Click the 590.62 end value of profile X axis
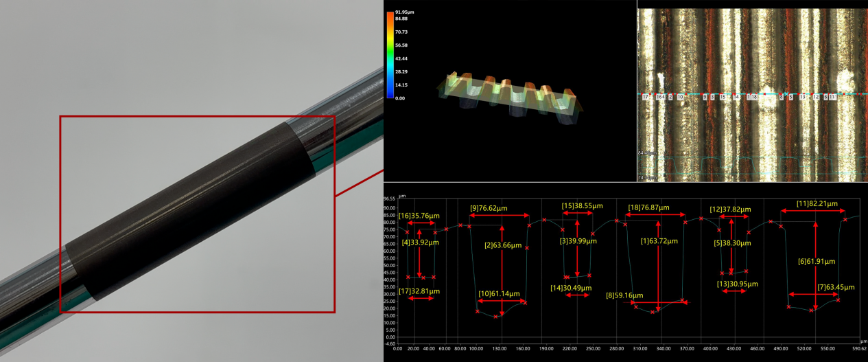The height and width of the screenshot is (362, 868). point(858,348)
